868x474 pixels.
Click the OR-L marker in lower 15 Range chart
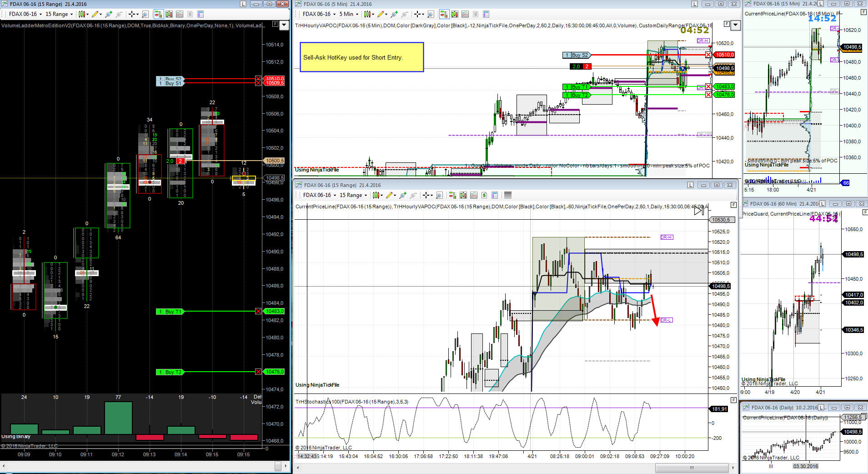(x=667, y=320)
